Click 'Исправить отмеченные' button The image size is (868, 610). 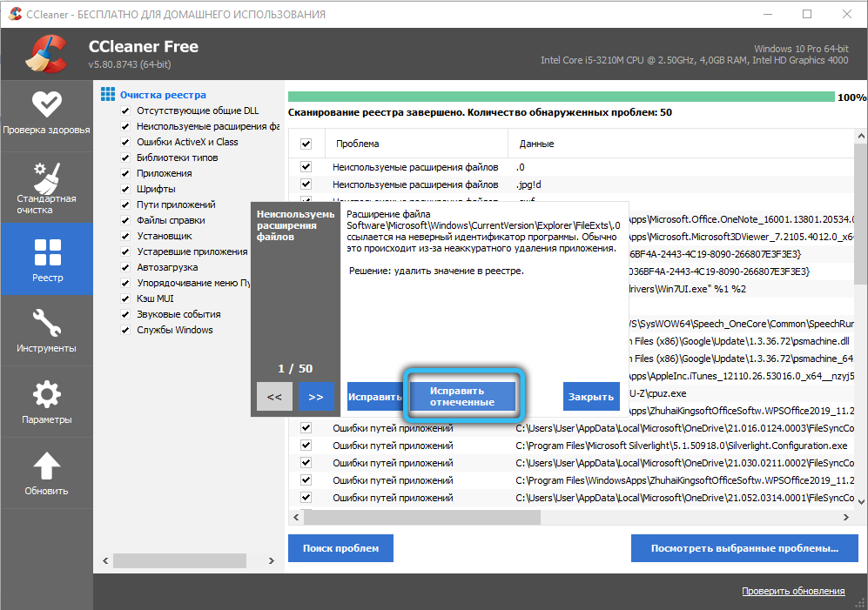click(462, 397)
